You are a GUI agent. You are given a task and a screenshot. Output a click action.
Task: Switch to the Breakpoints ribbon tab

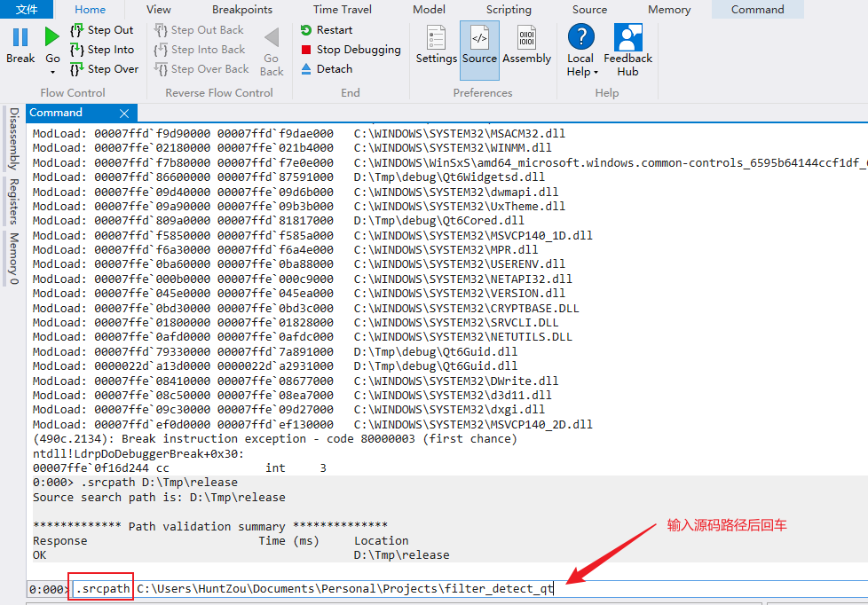point(242,10)
